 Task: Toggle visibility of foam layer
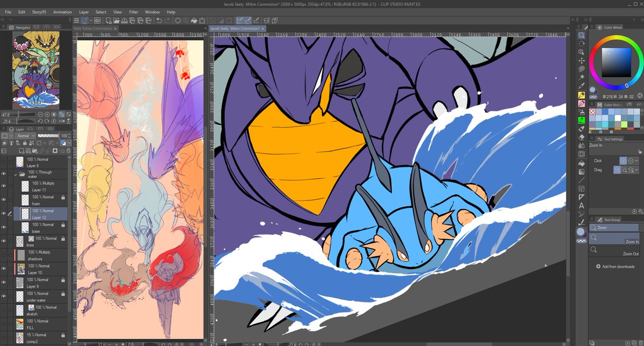coord(4,200)
